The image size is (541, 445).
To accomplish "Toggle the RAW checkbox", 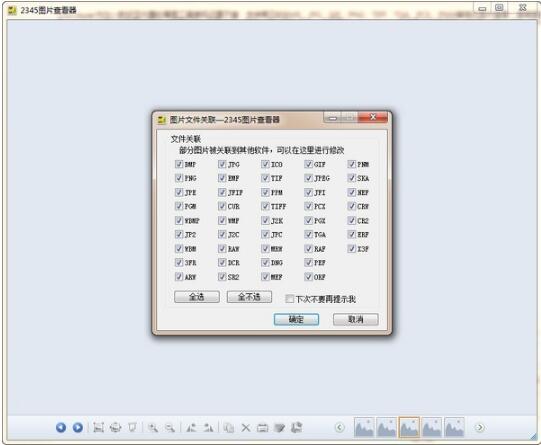I will [222, 248].
